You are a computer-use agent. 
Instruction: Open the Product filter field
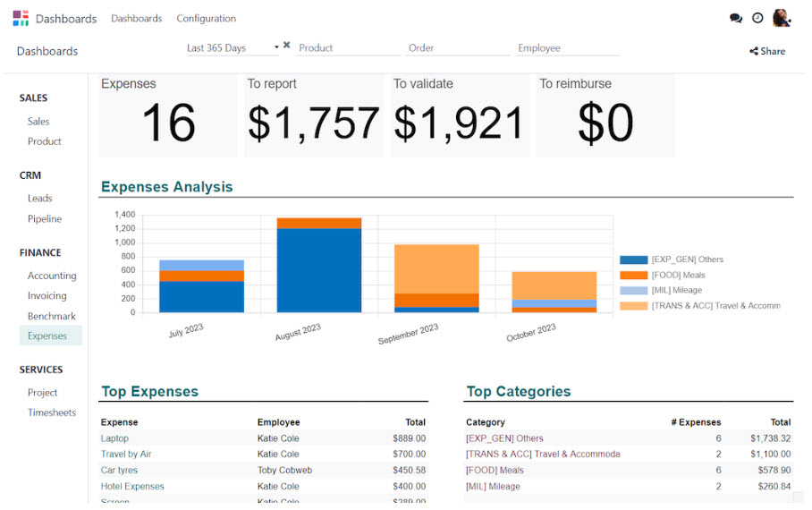(349, 48)
